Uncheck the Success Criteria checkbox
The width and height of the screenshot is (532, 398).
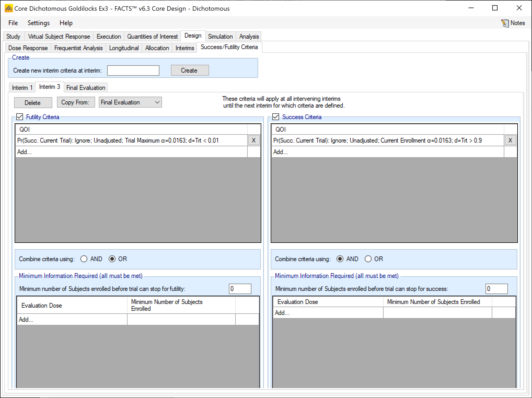point(276,117)
